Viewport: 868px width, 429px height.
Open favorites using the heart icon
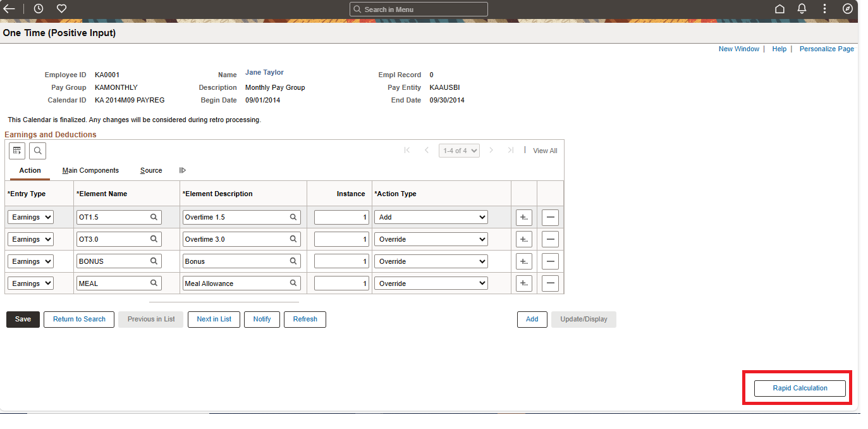tap(61, 8)
